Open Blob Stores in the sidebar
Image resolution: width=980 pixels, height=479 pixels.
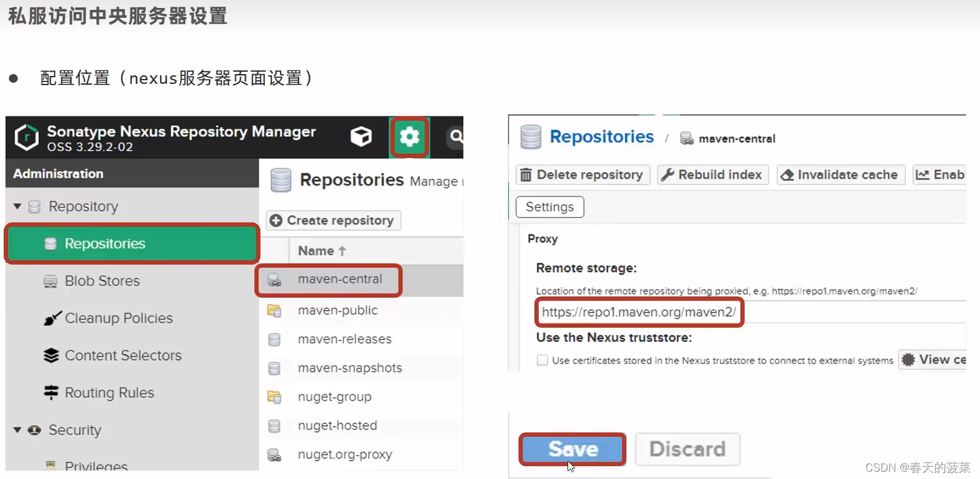(x=102, y=281)
